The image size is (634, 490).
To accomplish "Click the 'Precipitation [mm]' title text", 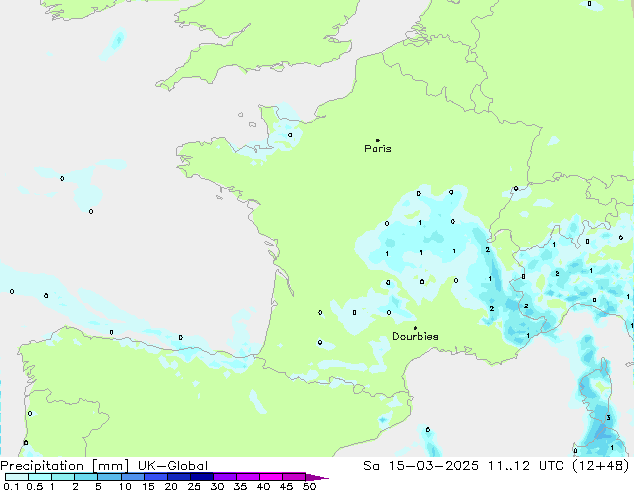I will pyautogui.click(x=65, y=466).
